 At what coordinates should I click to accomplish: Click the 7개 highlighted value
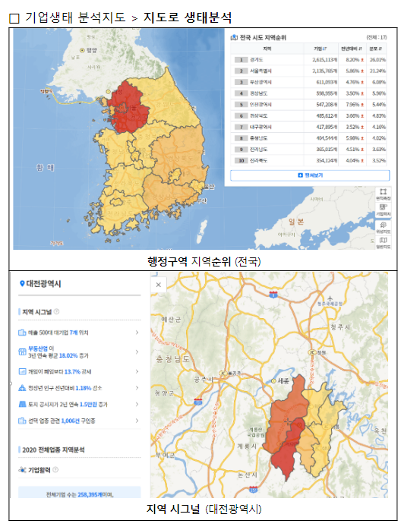coord(74,333)
